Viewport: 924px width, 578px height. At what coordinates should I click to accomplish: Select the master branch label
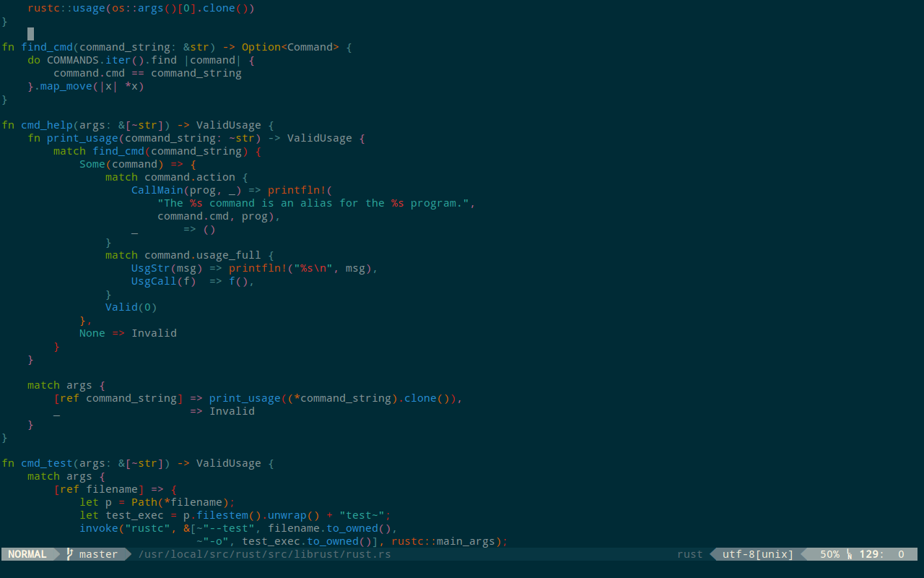[x=98, y=554]
